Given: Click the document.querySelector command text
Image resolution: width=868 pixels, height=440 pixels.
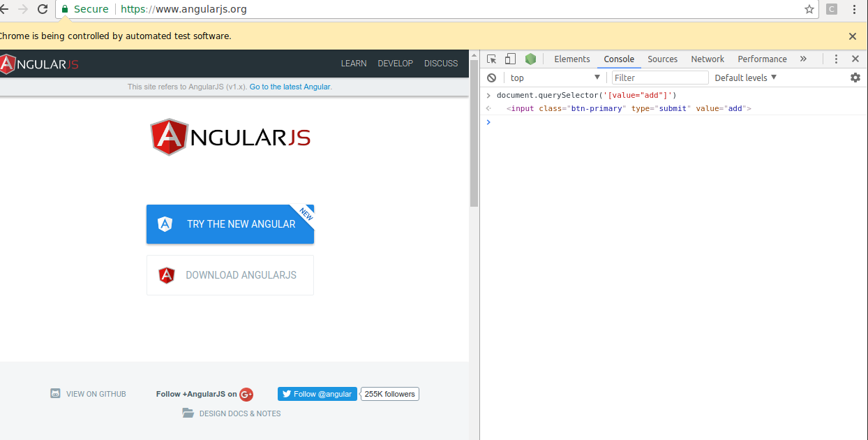Looking at the screenshot, I should [x=586, y=95].
